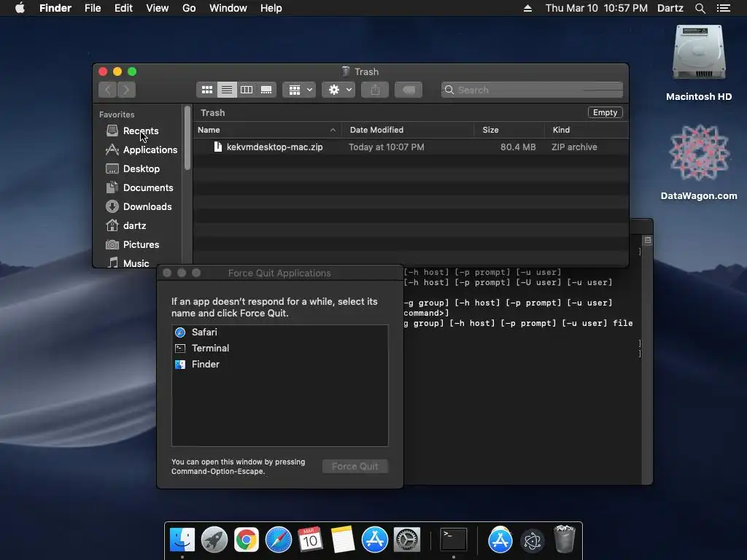Click the Edit Tags toolbar button

pyautogui.click(x=409, y=90)
